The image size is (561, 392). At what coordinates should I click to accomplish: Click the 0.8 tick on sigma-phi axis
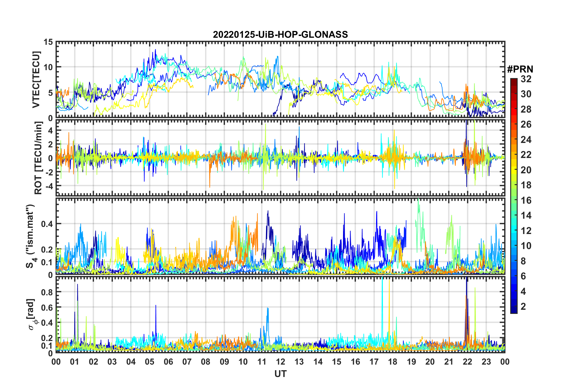pos(47,292)
